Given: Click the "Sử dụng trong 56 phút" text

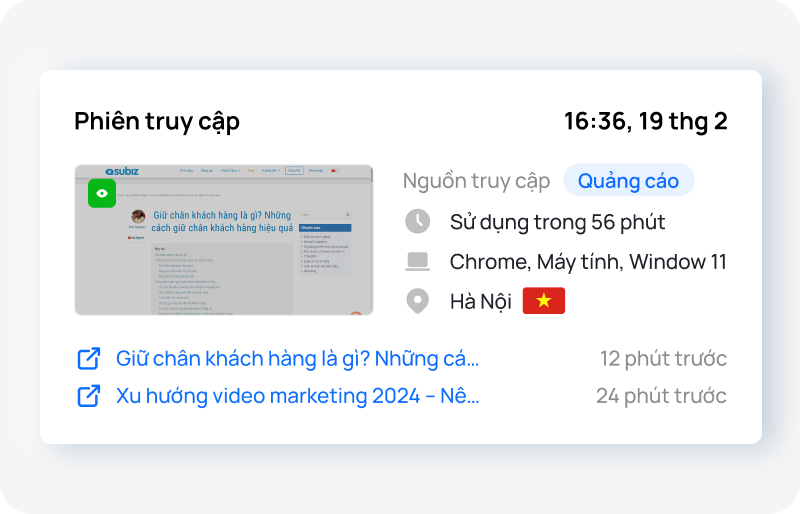Looking at the screenshot, I should tap(557, 221).
